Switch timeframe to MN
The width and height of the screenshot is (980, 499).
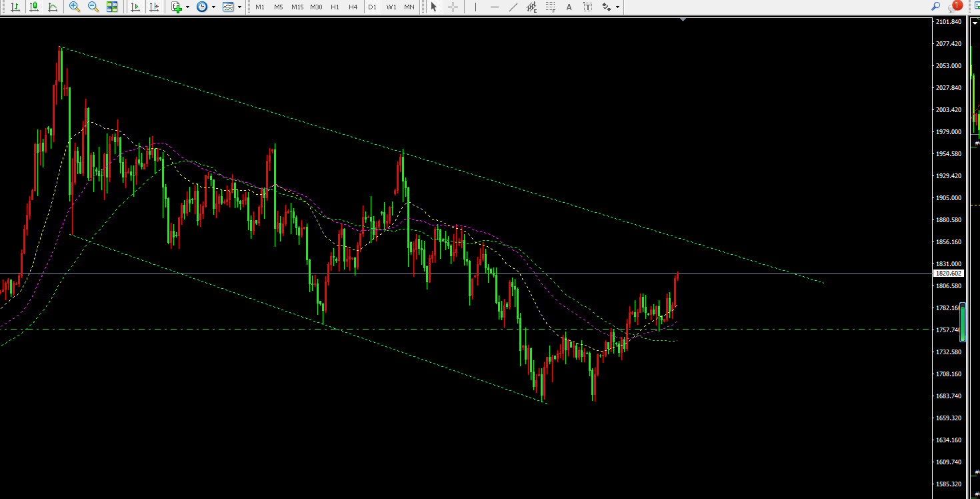tap(409, 7)
